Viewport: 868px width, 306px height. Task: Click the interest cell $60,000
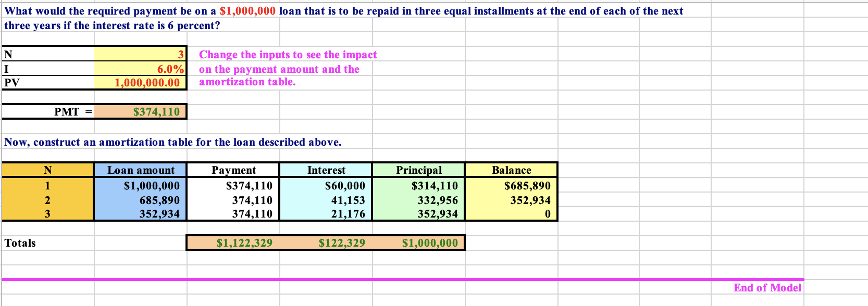tap(326, 185)
